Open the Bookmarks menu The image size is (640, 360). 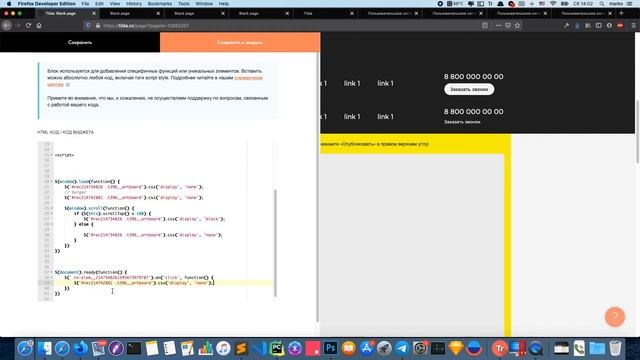pyautogui.click(x=160, y=4)
